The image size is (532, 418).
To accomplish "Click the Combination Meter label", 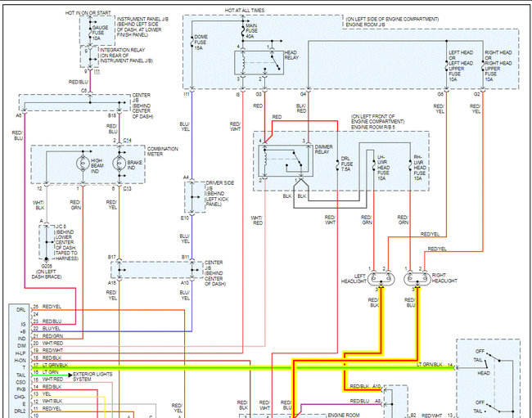I will [163, 151].
